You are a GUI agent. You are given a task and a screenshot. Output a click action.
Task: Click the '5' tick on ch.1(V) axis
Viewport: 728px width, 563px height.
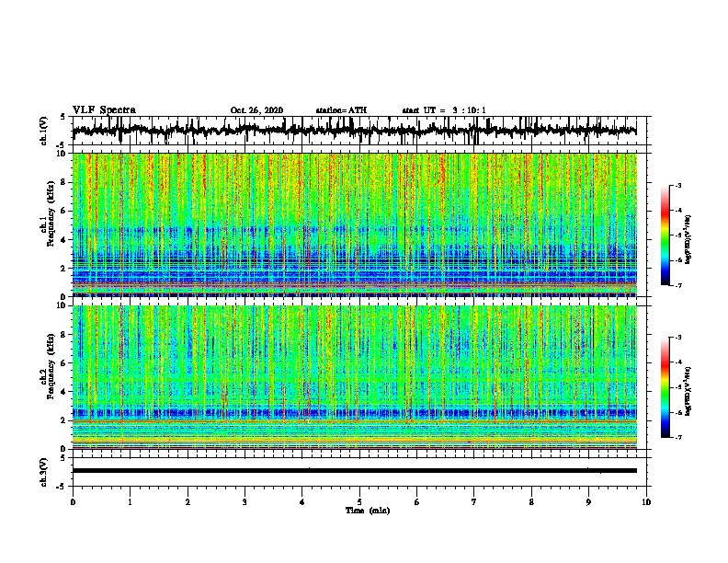[x=63, y=117]
